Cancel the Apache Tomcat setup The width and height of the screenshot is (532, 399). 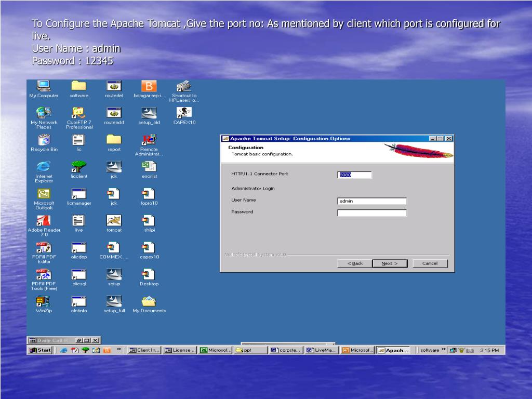[430, 263]
